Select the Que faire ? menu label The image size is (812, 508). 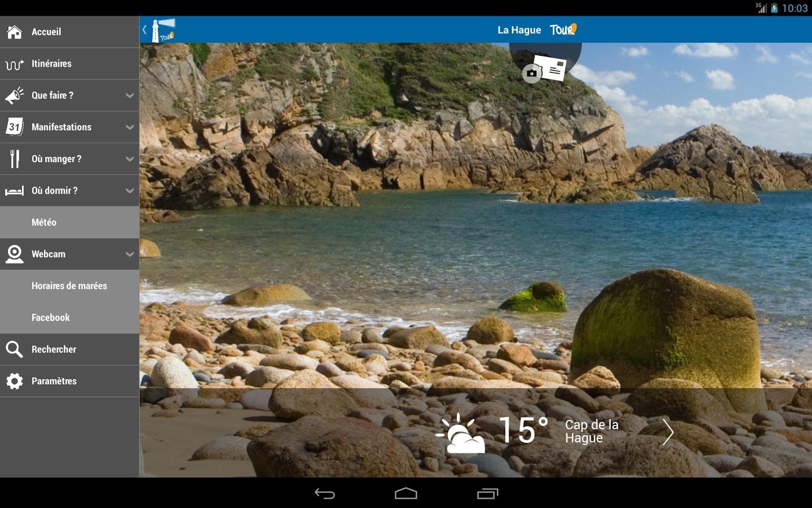52,95
